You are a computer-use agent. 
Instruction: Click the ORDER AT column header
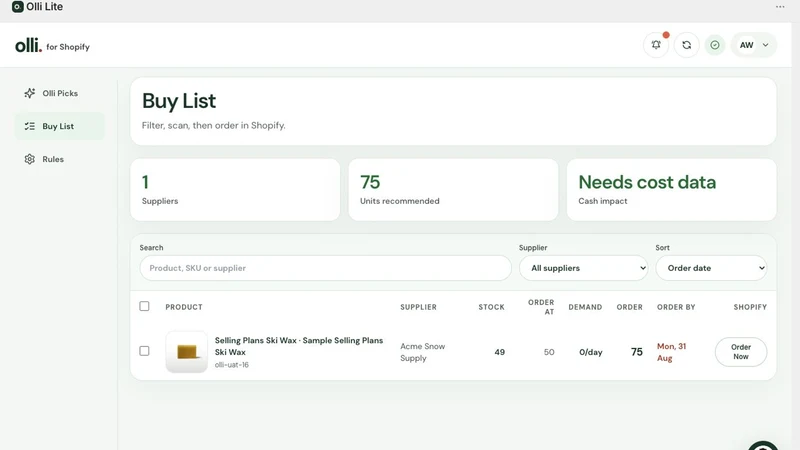pyautogui.click(x=541, y=307)
